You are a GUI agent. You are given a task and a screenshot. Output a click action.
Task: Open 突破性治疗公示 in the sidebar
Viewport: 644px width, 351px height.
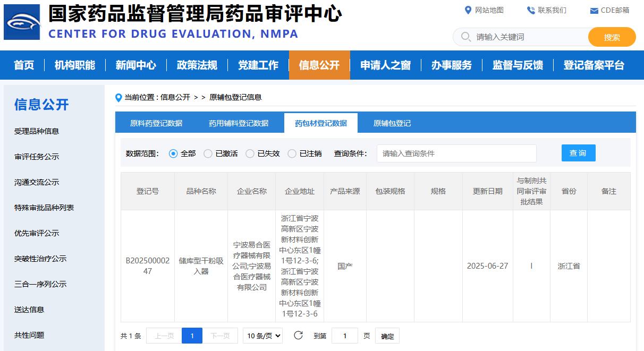(x=40, y=259)
